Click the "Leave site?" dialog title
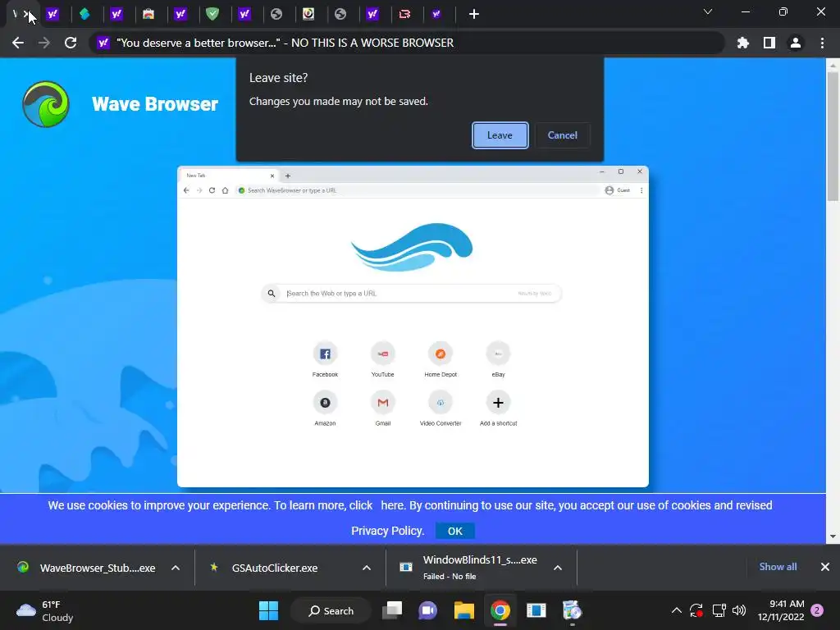Screen dimensions: 840x630 (x=279, y=78)
